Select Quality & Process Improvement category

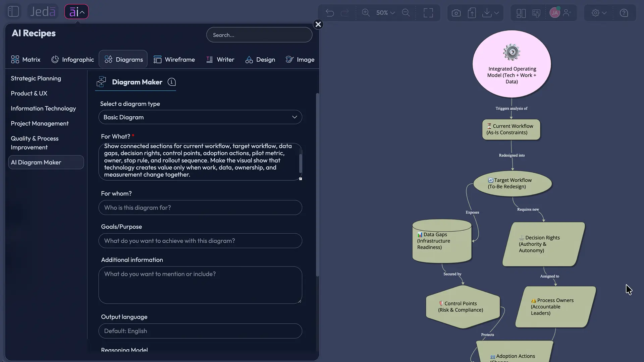35,143
